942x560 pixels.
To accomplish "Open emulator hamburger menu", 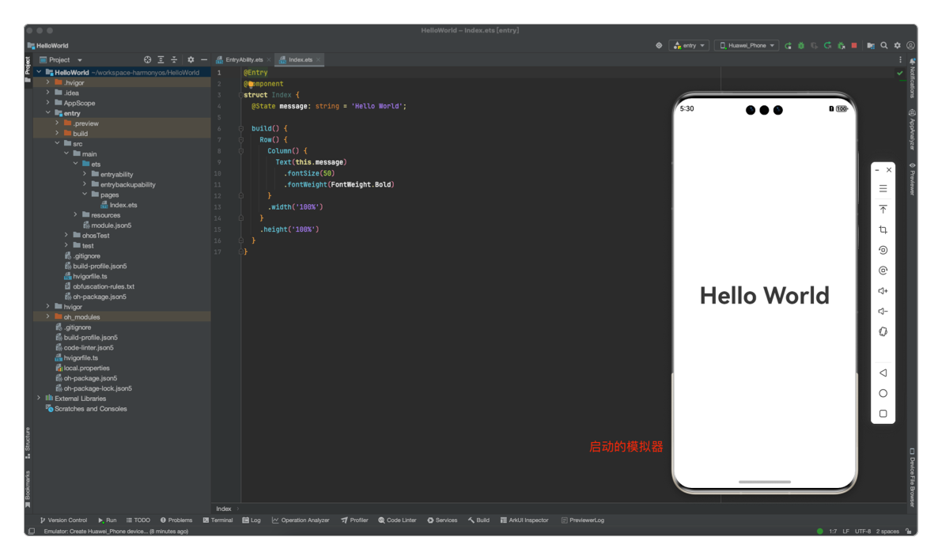I will pyautogui.click(x=883, y=189).
